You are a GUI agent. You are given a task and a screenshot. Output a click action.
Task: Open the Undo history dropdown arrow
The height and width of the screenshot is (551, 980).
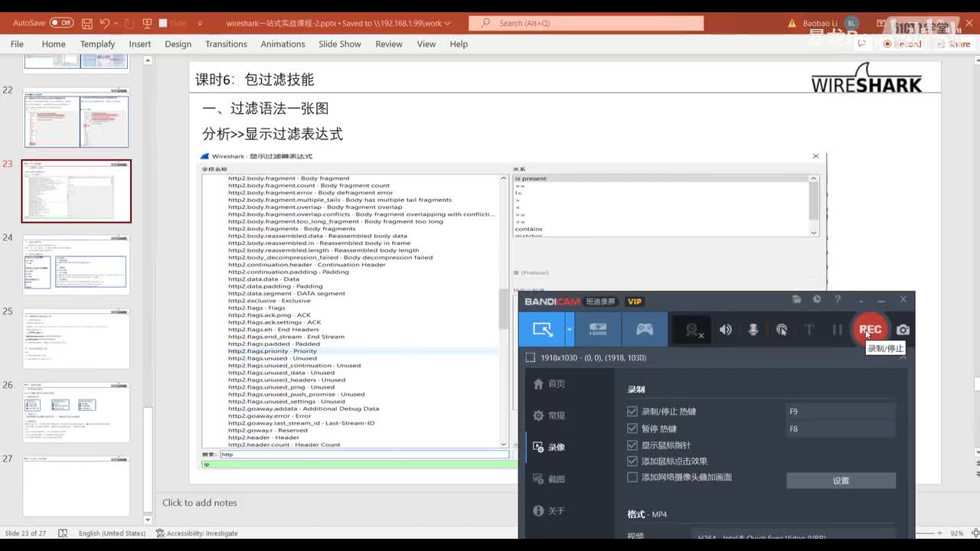point(114,24)
